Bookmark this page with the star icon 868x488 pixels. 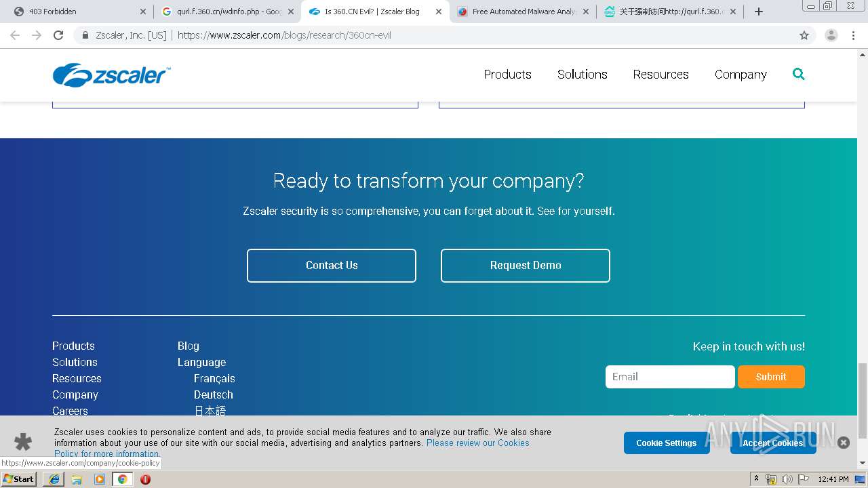click(x=804, y=35)
